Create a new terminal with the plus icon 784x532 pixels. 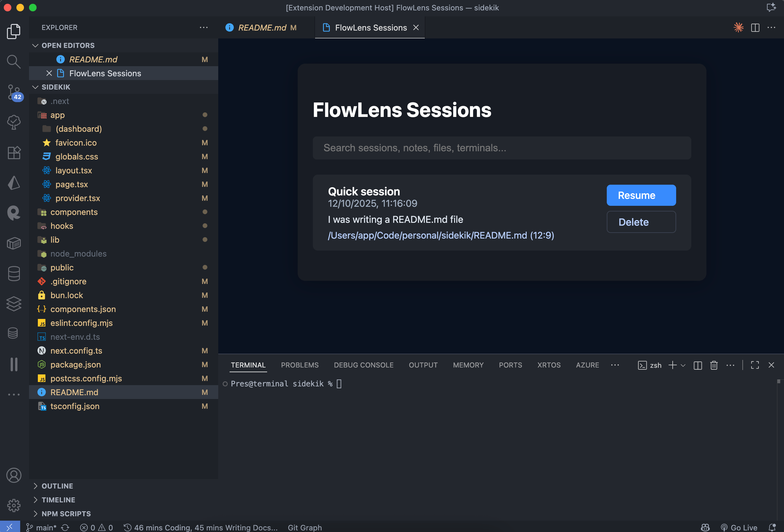click(x=673, y=365)
